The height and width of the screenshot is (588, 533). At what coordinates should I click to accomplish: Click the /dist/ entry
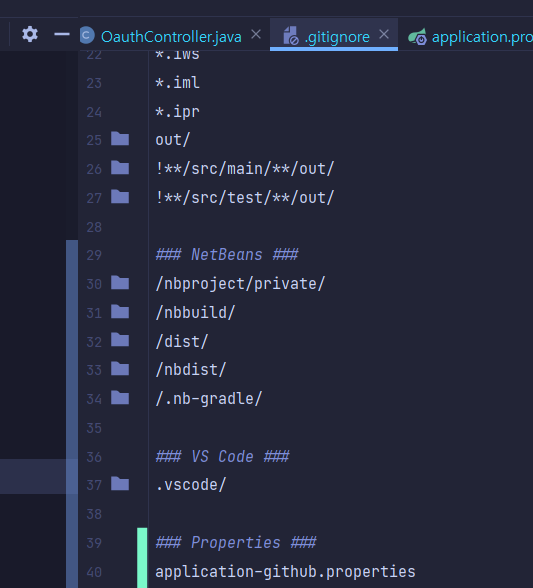182,342
